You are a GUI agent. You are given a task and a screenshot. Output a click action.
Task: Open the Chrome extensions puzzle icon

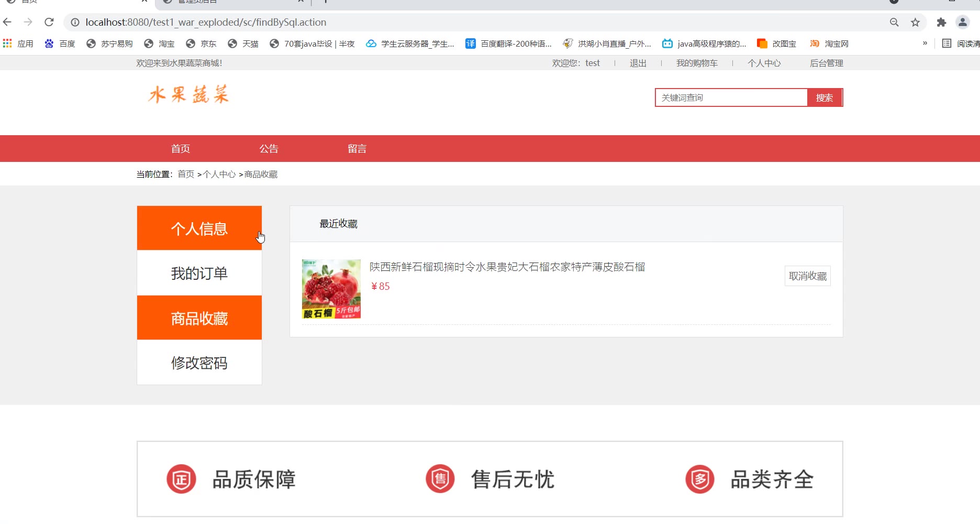point(941,22)
